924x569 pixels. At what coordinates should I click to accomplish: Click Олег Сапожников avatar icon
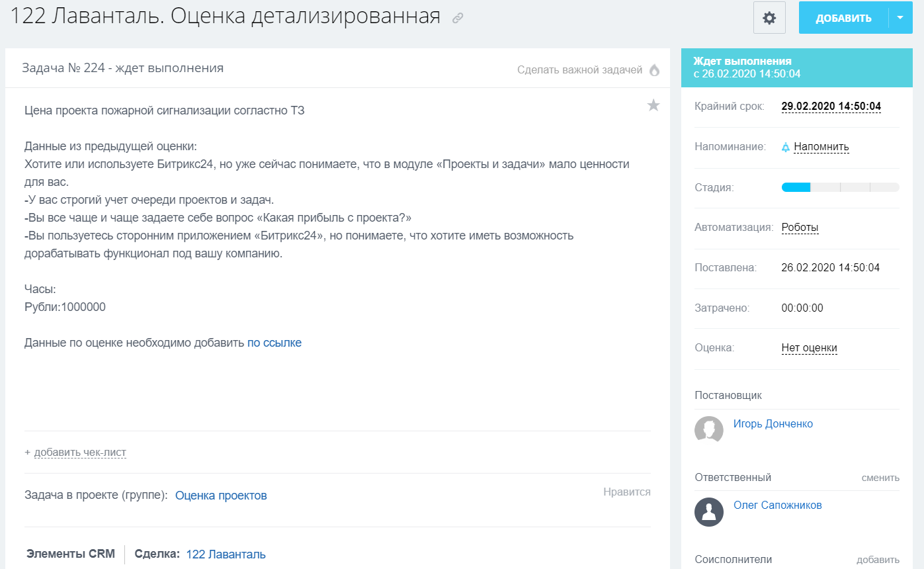point(708,511)
